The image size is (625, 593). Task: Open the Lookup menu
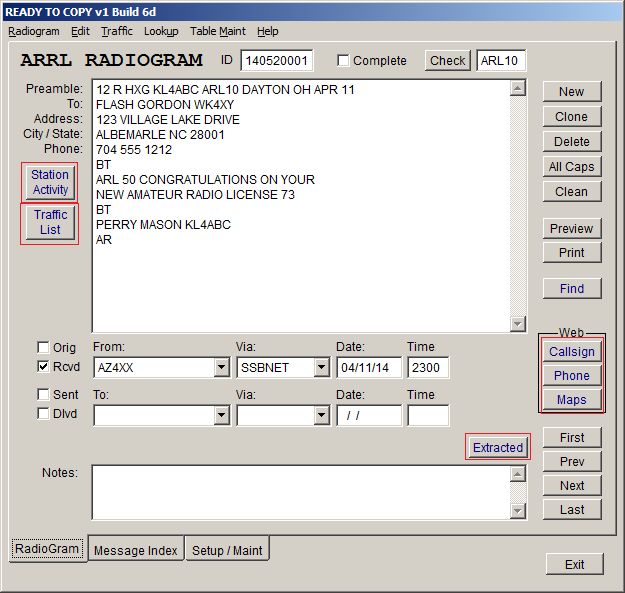[161, 31]
